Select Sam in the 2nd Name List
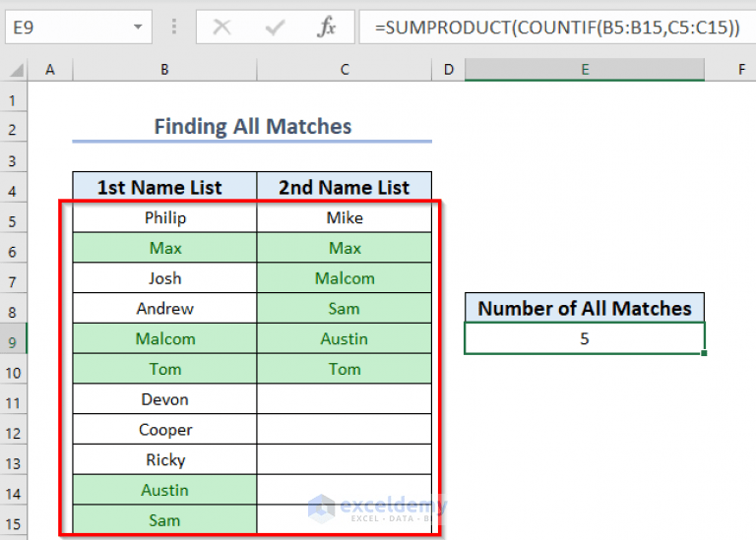756x540 pixels. [x=345, y=308]
